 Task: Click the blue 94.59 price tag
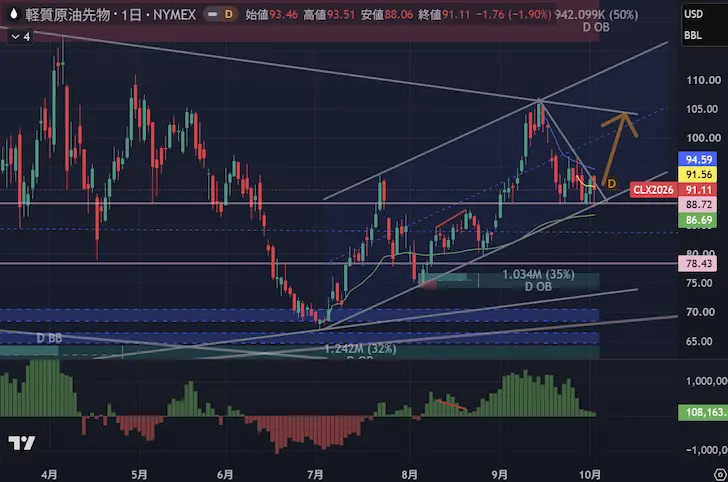coord(698,159)
